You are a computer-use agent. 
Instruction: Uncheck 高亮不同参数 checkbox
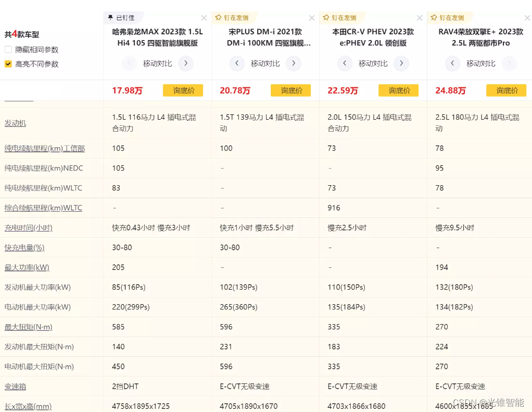pyautogui.click(x=8, y=64)
